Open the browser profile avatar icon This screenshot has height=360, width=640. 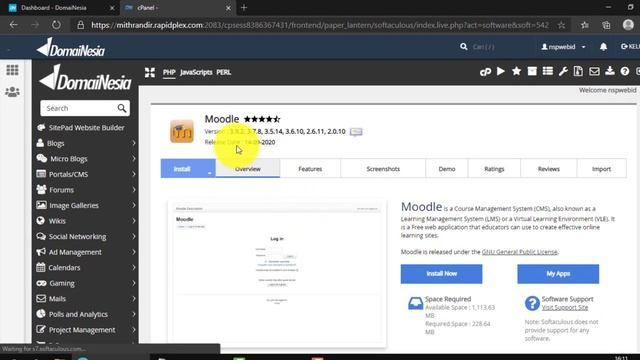[x=628, y=25]
